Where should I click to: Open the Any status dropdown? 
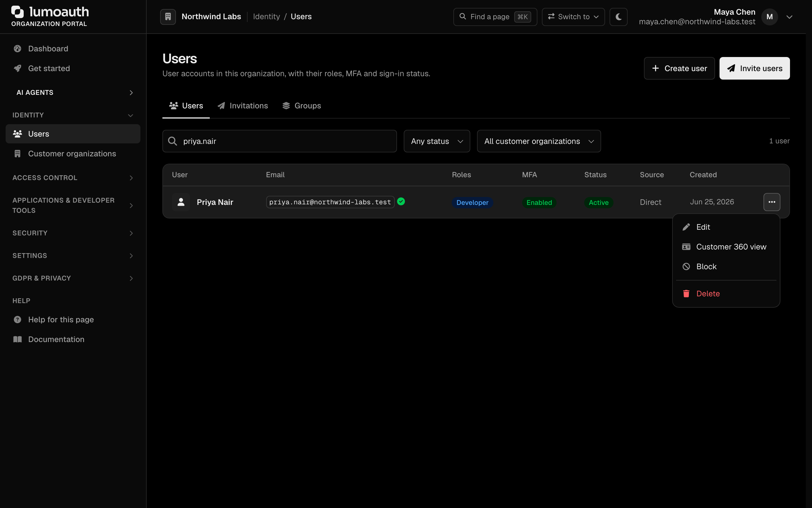pyautogui.click(x=437, y=141)
